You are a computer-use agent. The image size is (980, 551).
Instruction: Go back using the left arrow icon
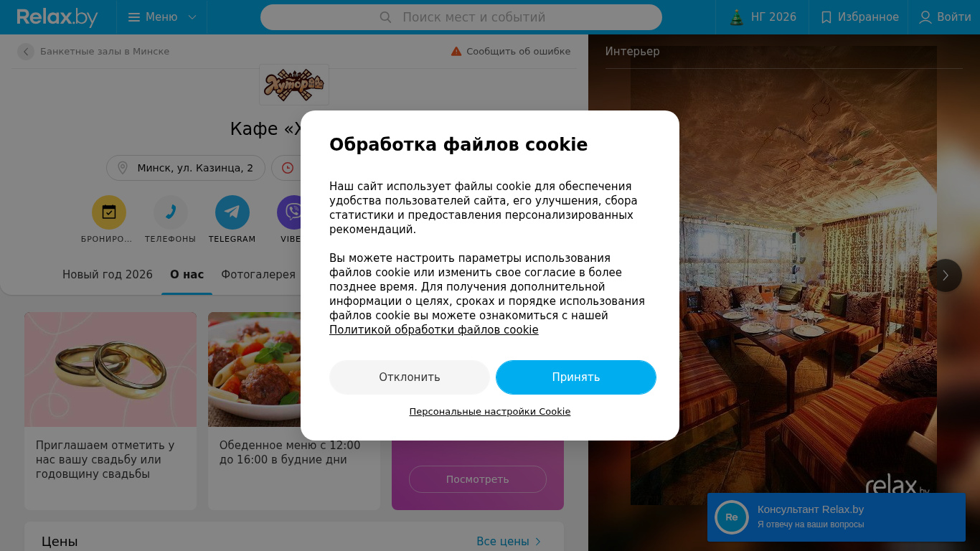(26, 52)
